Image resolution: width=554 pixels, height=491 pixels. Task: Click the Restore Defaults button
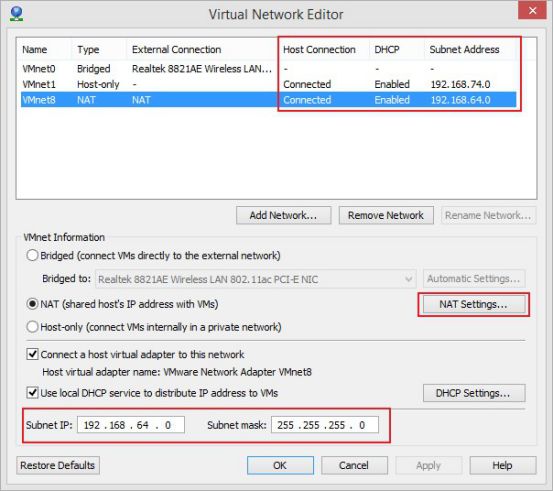[x=58, y=465]
